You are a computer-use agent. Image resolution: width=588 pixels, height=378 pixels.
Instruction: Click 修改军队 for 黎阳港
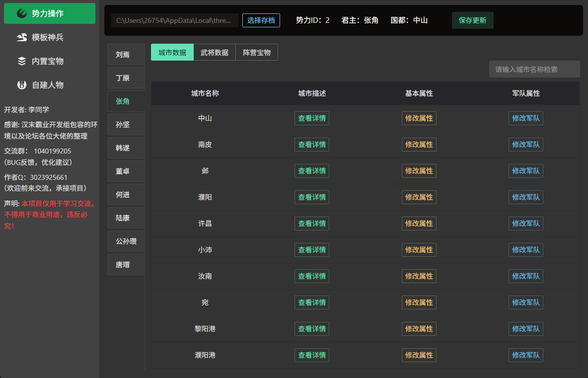tap(526, 329)
